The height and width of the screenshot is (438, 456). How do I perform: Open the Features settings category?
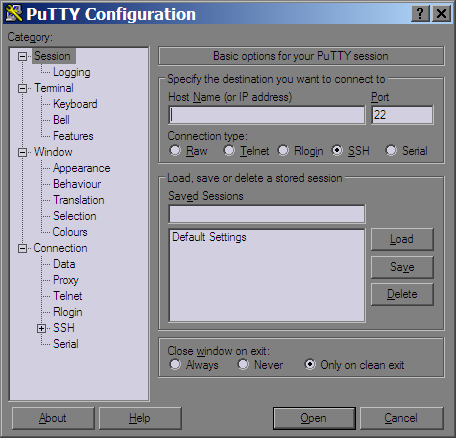pos(73,136)
